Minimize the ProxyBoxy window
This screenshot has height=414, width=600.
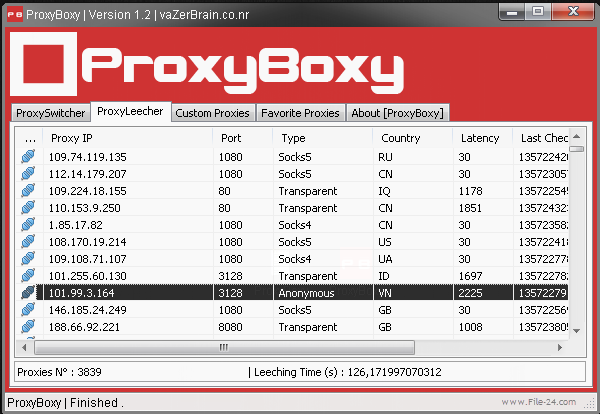512,12
